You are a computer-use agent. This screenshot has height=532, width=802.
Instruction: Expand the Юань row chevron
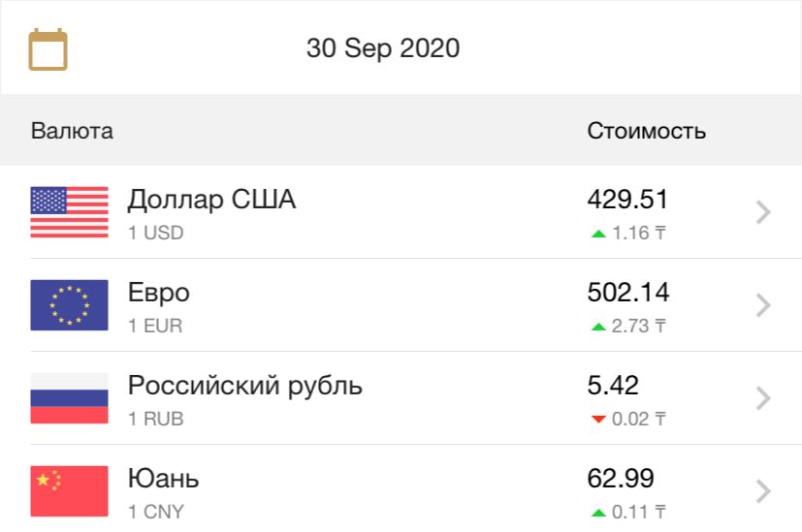(x=763, y=491)
